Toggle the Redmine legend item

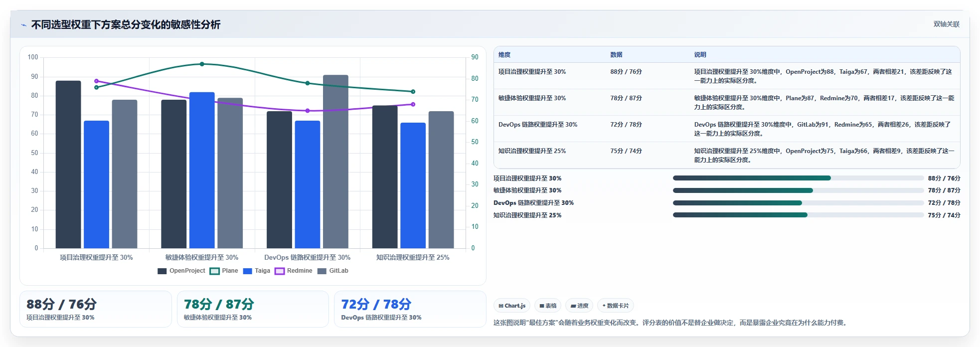(294, 271)
